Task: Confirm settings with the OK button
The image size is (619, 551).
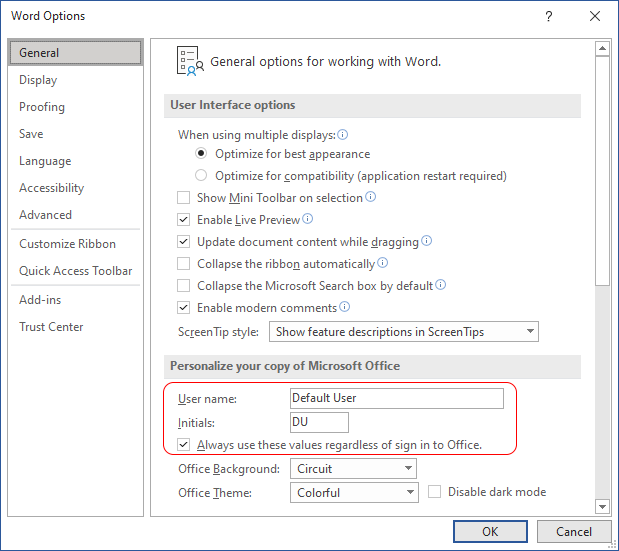Action: 490,532
